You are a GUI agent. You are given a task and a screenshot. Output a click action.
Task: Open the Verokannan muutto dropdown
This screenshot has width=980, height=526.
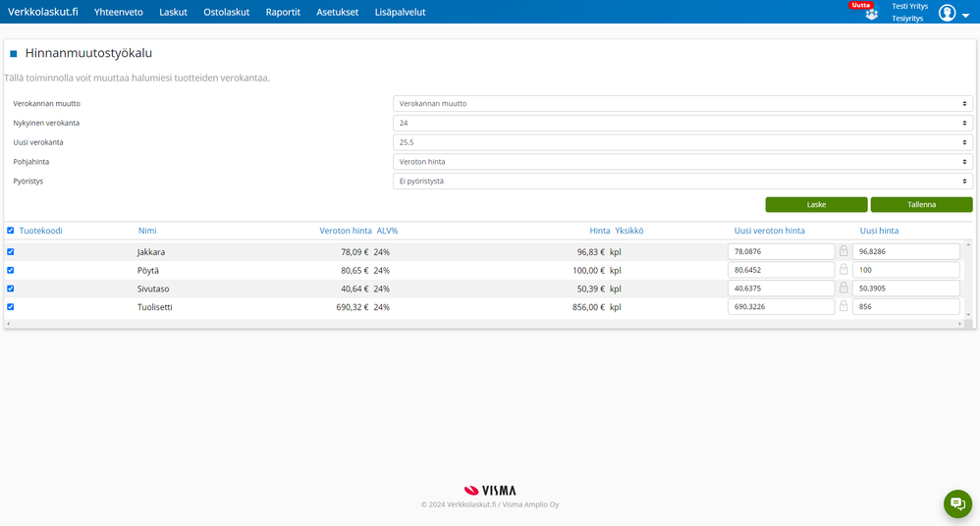click(x=682, y=104)
